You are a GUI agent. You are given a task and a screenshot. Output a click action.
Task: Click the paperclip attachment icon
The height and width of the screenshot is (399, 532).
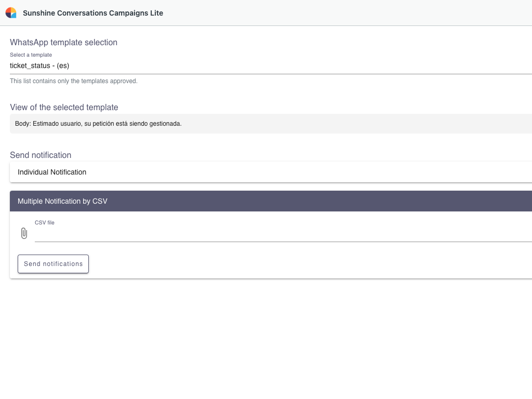click(24, 234)
